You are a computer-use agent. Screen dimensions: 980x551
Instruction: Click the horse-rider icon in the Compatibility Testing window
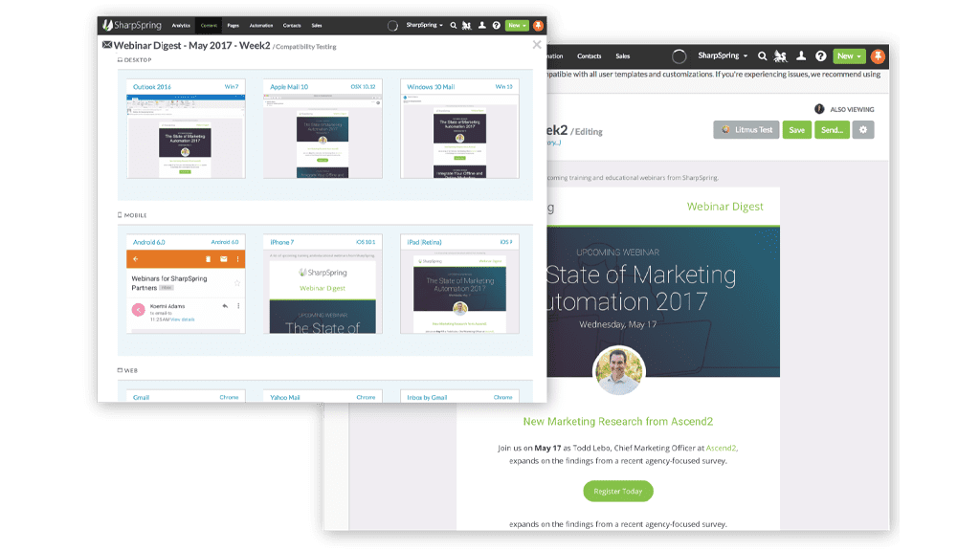467,26
